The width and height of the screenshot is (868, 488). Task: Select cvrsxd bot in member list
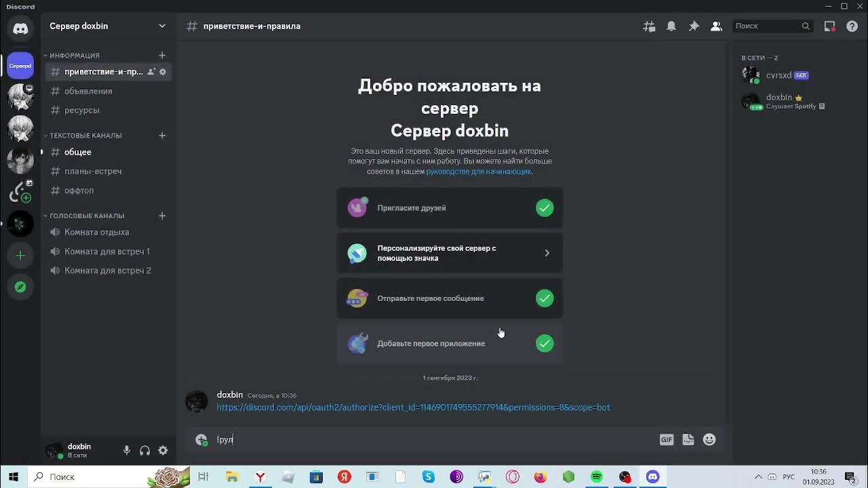pyautogui.click(x=797, y=75)
